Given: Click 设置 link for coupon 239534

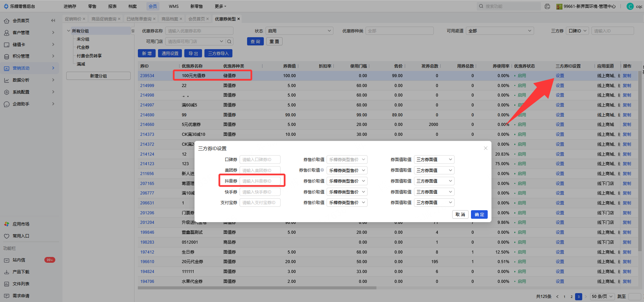Looking at the screenshot, I should [x=560, y=76].
